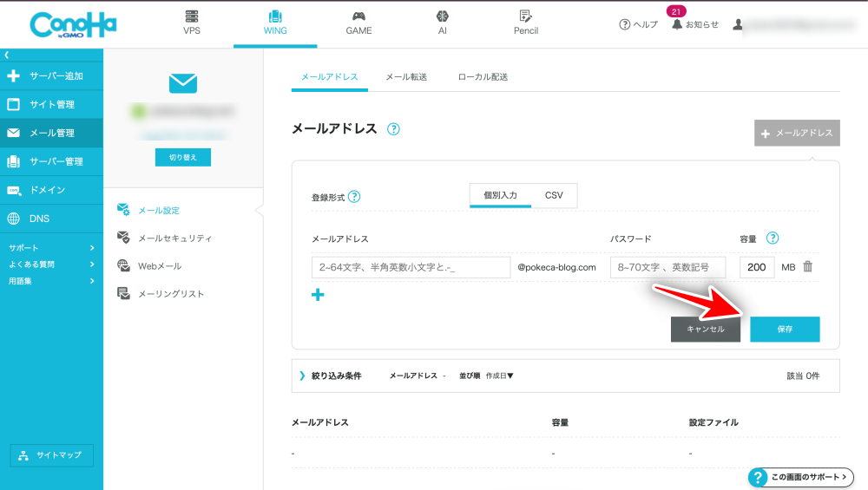Click the trash icon to delete row
The width and height of the screenshot is (868, 490).
807,267
